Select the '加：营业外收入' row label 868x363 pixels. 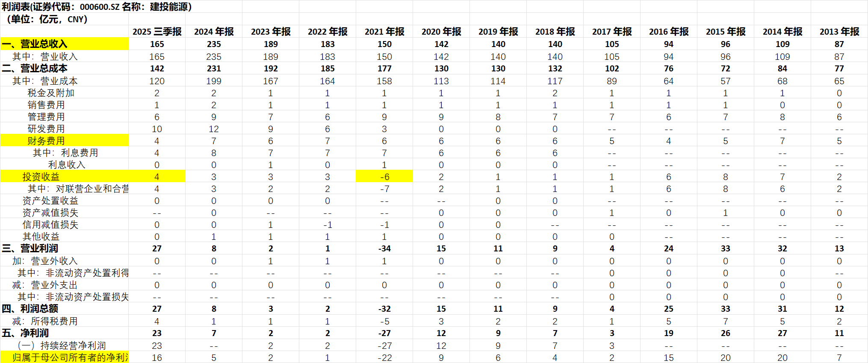tap(45, 261)
